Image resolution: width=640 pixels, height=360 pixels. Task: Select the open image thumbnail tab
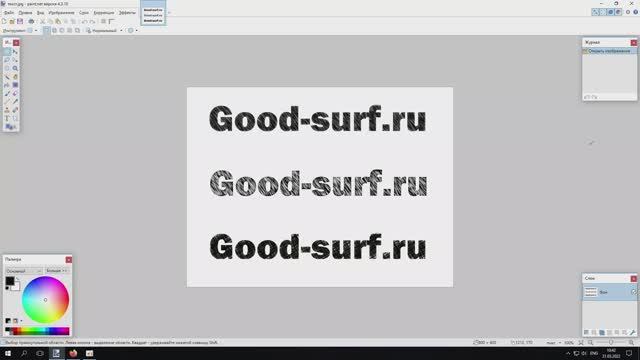(x=153, y=13)
